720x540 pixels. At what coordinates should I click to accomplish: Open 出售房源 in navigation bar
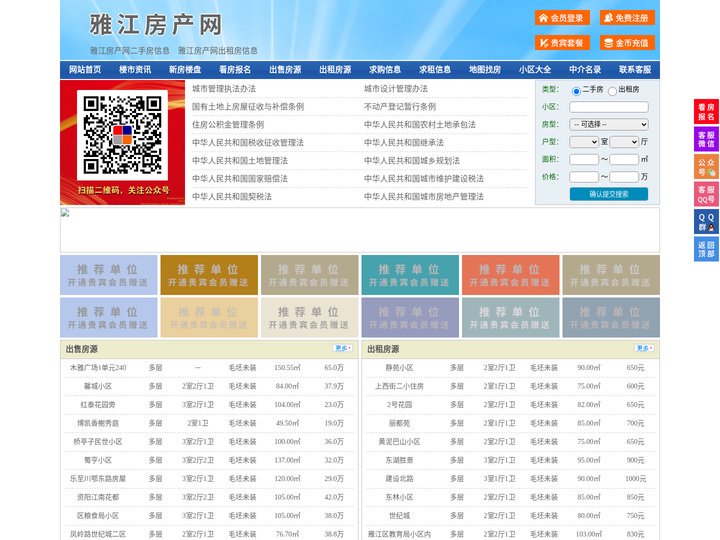(285, 70)
